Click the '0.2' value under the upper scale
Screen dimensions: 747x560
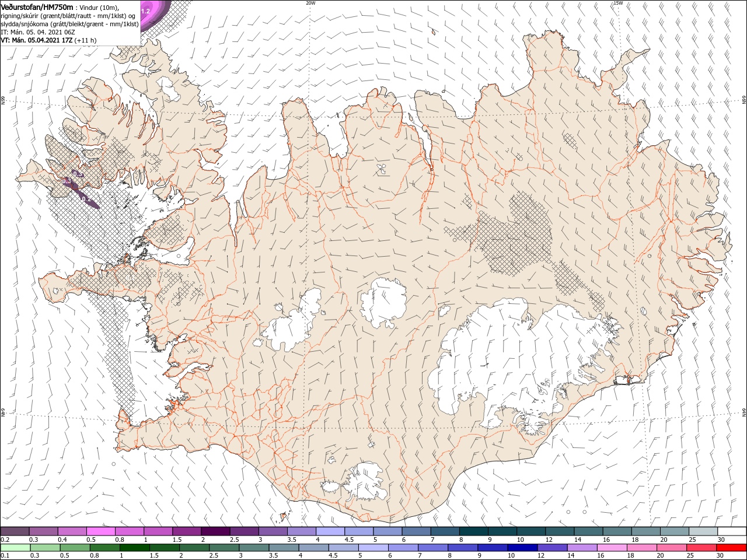[x=5, y=540]
